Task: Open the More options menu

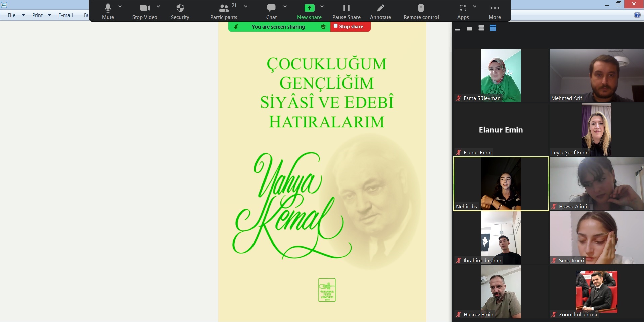Action: (495, 11)
